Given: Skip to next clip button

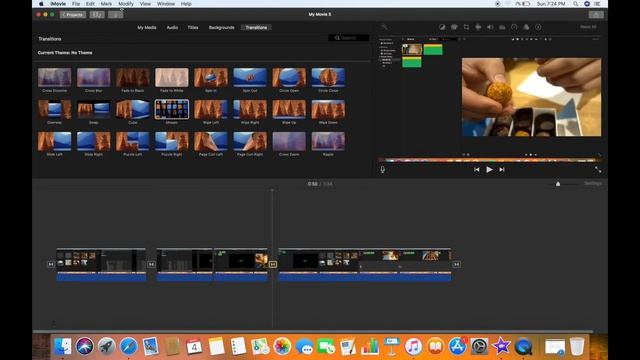Looking at the screenshot, I should pyautogui.click(x=502, y=169).
